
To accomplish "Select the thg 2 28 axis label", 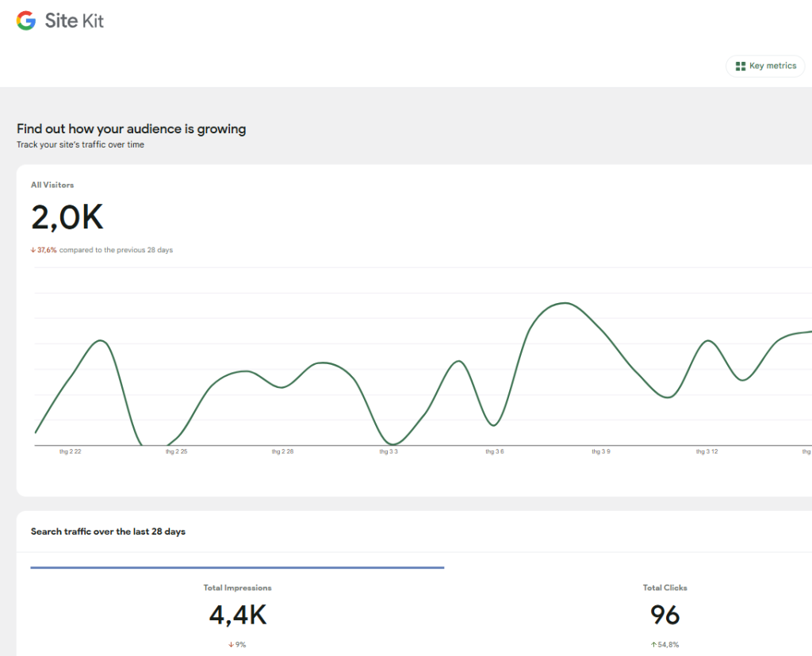I will [282, 451].
